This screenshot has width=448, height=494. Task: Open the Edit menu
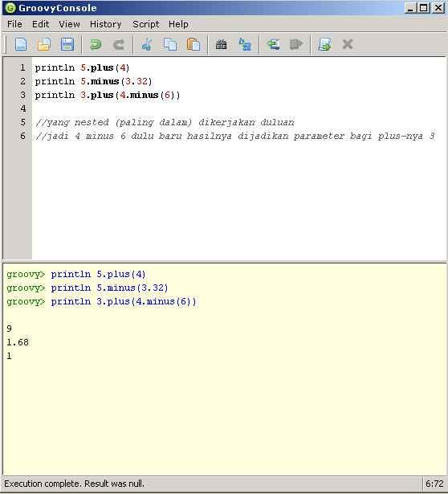pos(40,24)
